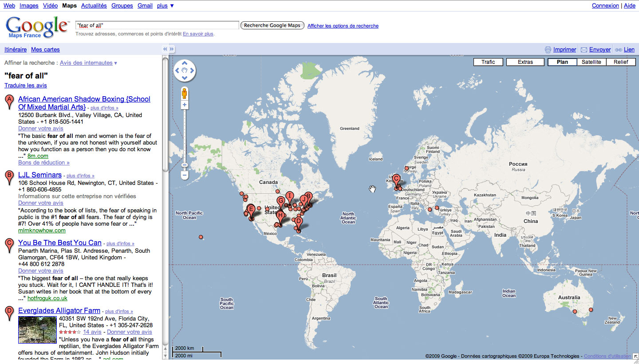Open the Extras layer options
The width and height of the screenshot is (639, 364).
525,62
